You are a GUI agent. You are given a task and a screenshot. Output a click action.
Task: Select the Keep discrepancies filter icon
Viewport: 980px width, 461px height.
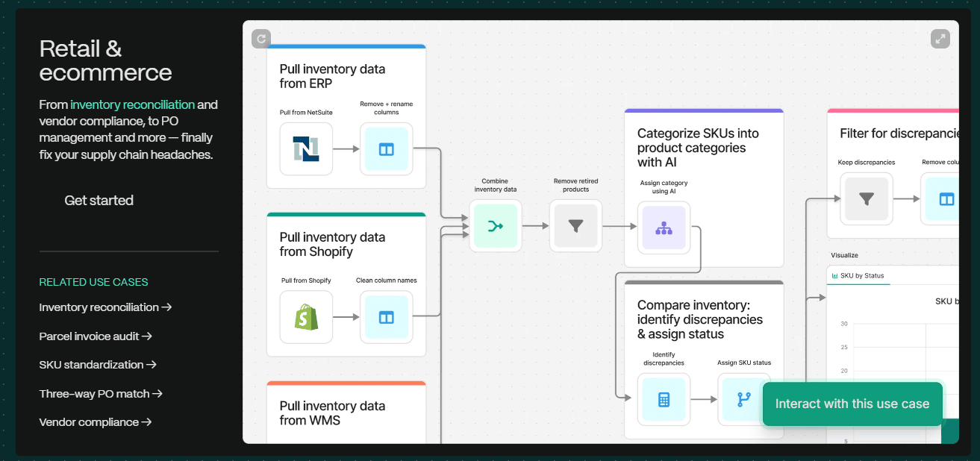(867, 199)
